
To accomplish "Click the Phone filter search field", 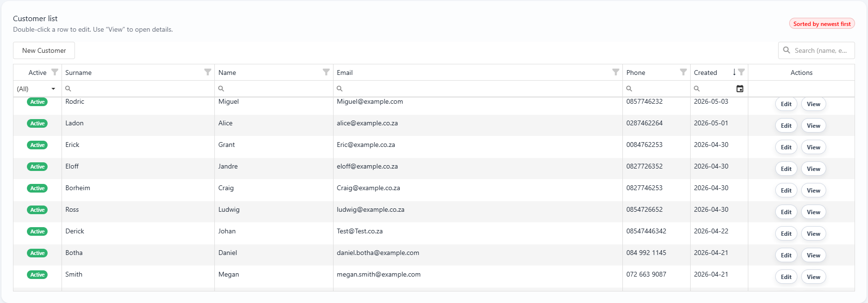I will click(657, 89).
